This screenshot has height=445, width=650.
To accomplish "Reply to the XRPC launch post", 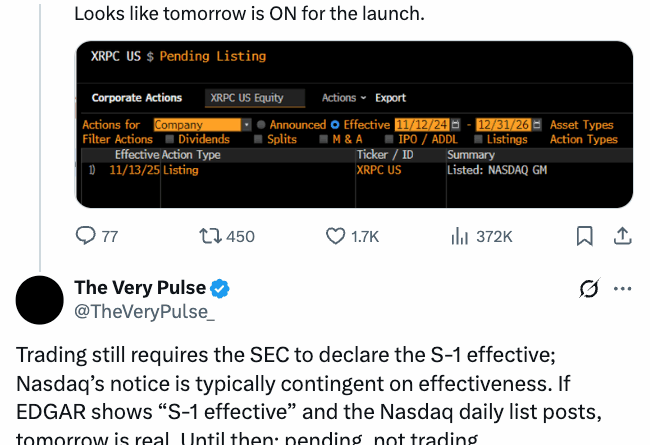I will point(87,236).
